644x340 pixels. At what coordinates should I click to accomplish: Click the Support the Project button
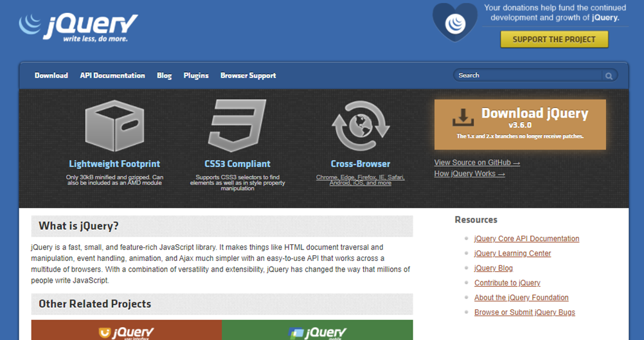[x=554, y=39]
